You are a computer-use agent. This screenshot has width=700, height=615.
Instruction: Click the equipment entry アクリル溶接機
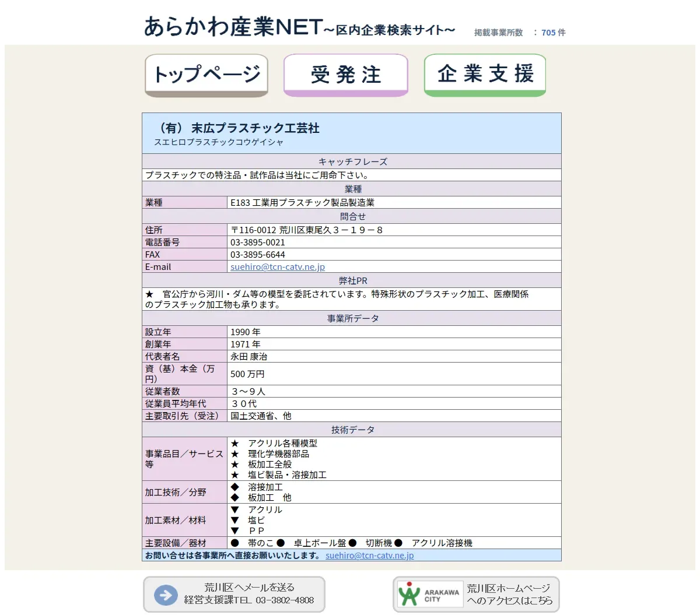click(x=442, y=543)
